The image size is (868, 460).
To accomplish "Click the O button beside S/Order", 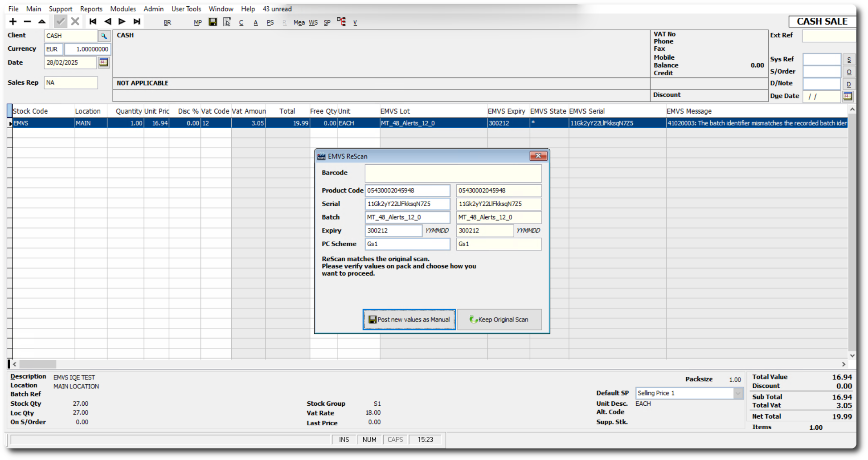I will 849,72.
